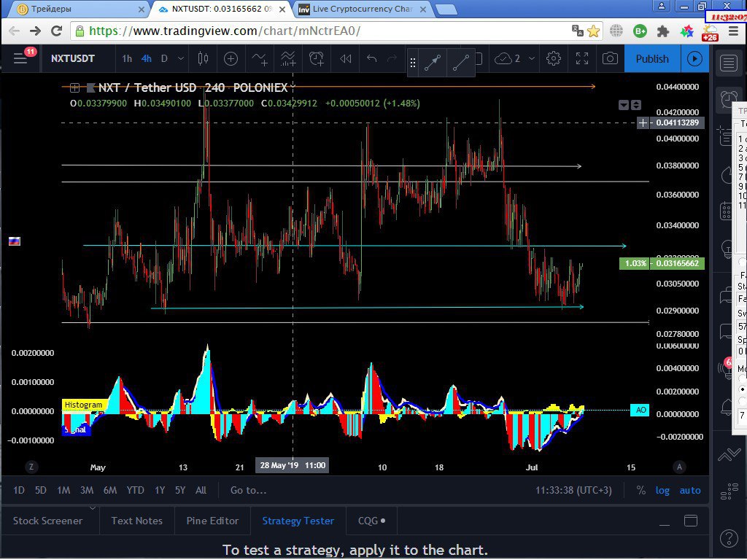The width and height of the screenshot is (747, 560).
Task: Set date range to 5Y
Action: pos(179,490)
